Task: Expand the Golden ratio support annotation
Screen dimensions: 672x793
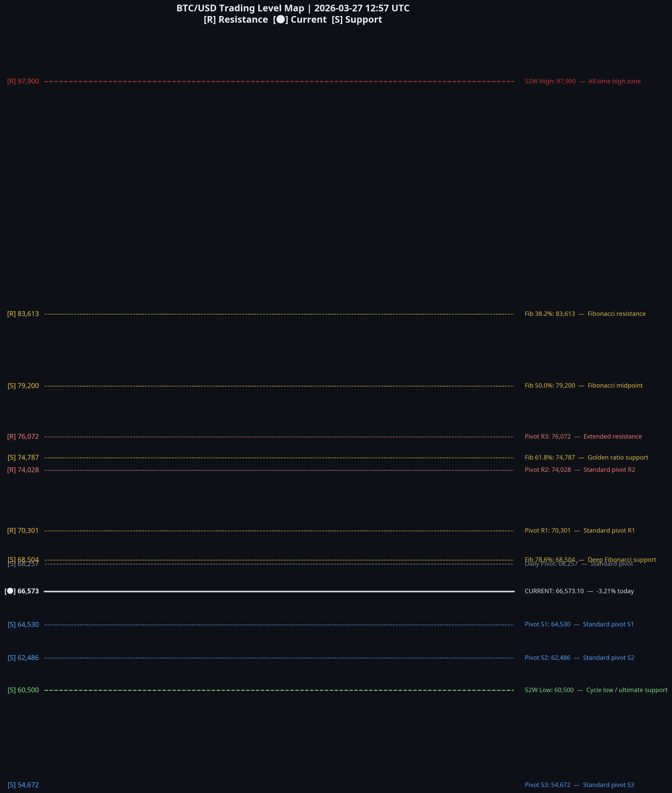Action: [587, 457]
